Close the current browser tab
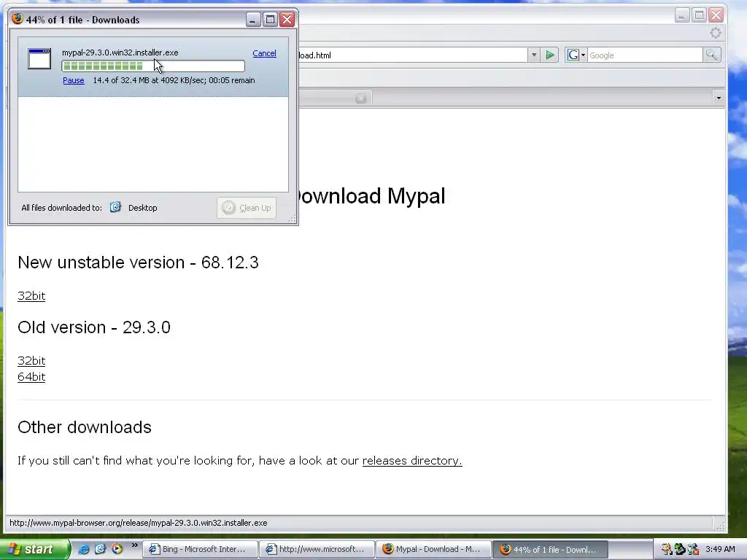 [361, 98]
